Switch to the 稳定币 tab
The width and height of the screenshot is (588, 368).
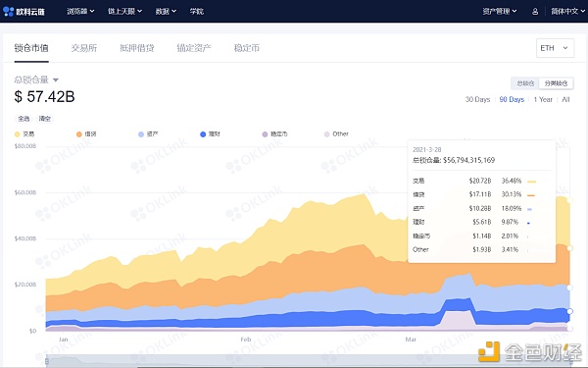pyautogui.click(x=247, y=48)
